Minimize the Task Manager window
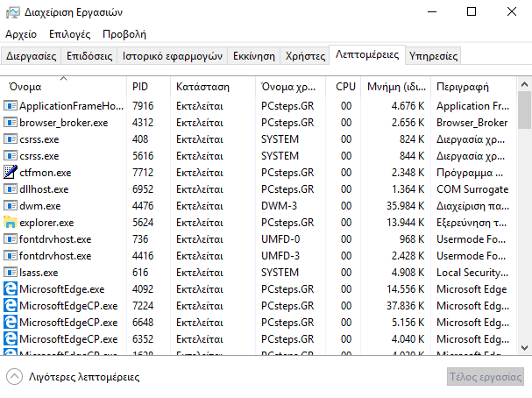The width and height of the screenshot is (532, 398). click(x=432, y=12)
